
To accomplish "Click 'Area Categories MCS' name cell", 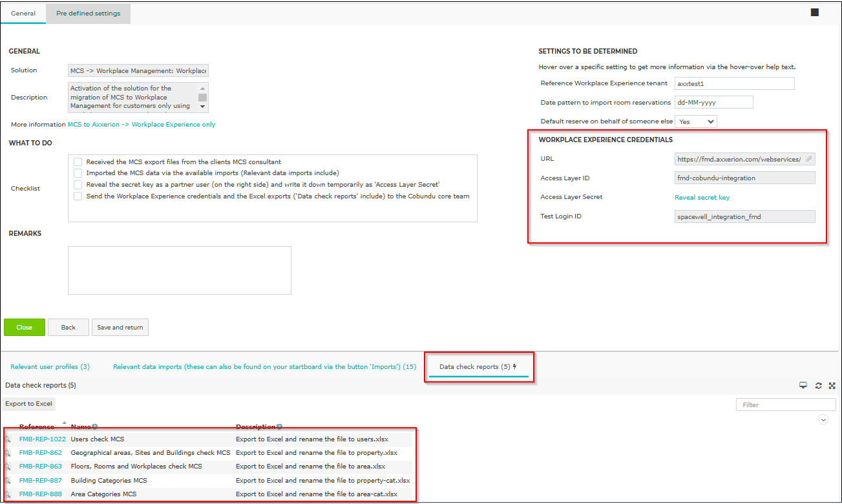I will (x=103, y=494).
